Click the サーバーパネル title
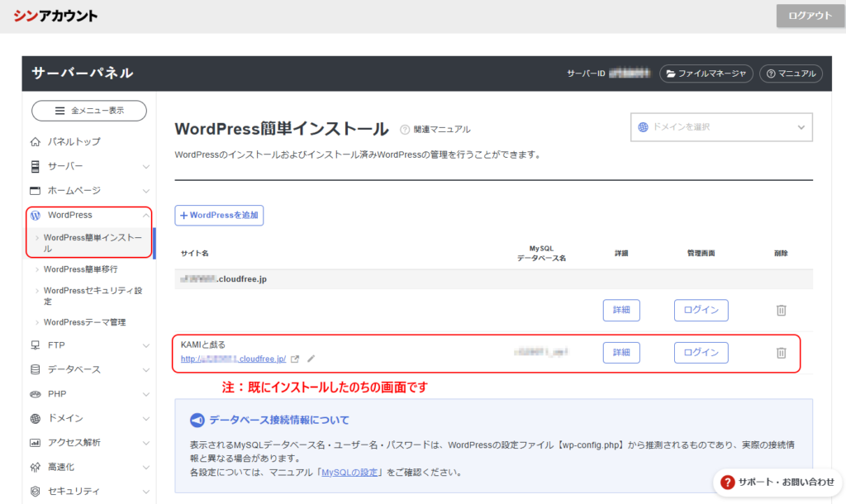The image size is (846, 504). pos(82,73)
